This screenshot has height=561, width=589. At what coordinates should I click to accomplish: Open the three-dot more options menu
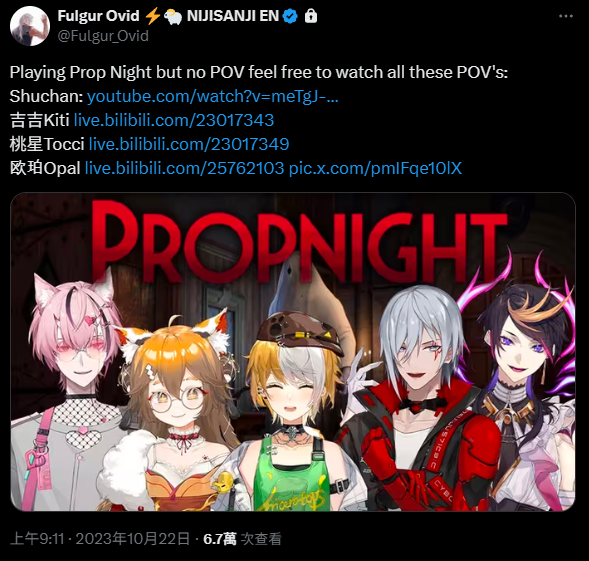coord(565,16)
